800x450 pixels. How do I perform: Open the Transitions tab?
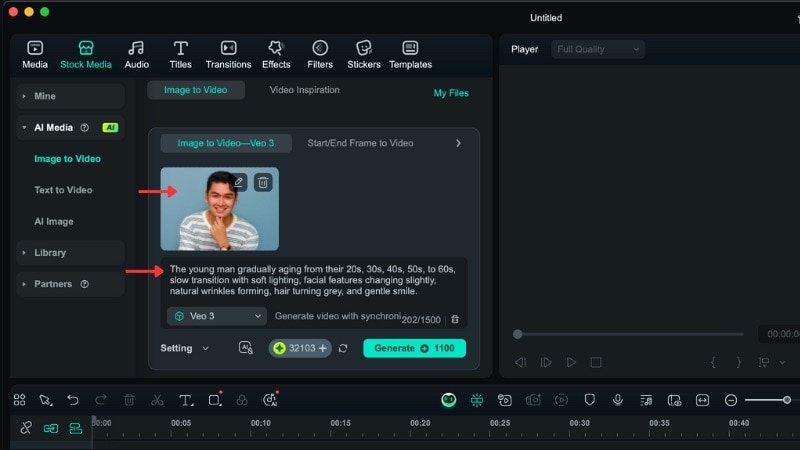coord(228,55)
